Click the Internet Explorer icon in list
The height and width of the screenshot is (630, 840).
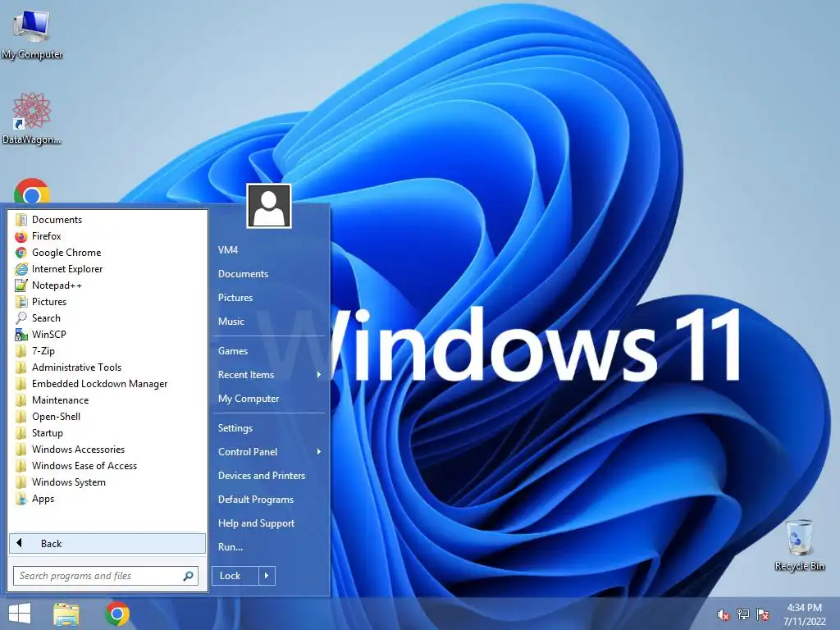pyautogui.click(x=21, y=269)
